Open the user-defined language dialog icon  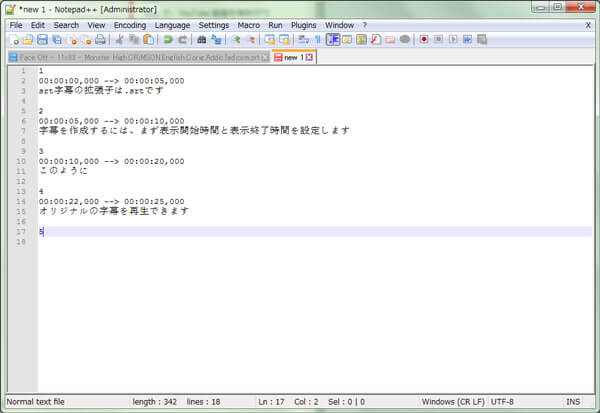point(347,39)
